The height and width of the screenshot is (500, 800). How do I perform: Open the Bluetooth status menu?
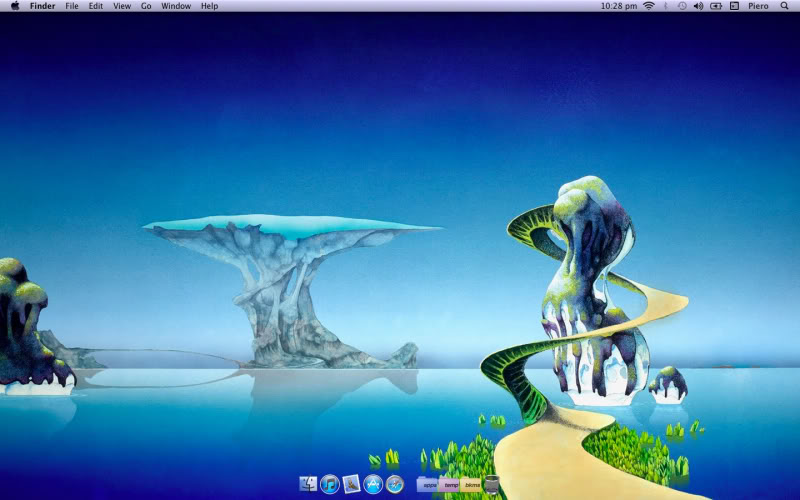[x=665, y=6]
